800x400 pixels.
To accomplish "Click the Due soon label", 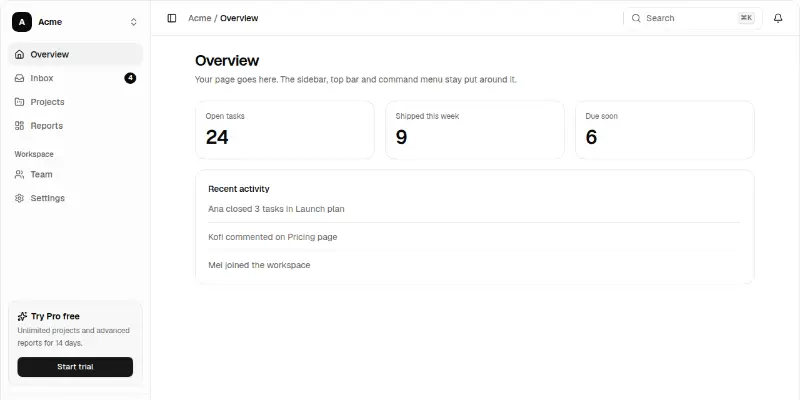I will click(602, 116).
